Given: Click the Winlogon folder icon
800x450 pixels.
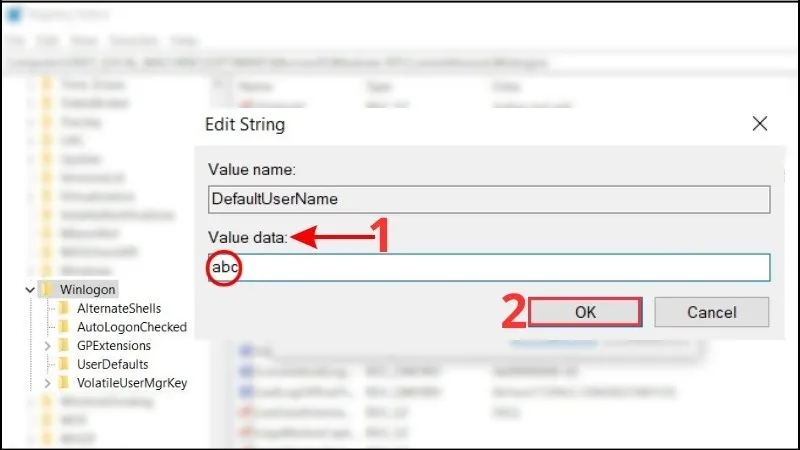Looking at the screenshot, I should click(x=46, y=290).
